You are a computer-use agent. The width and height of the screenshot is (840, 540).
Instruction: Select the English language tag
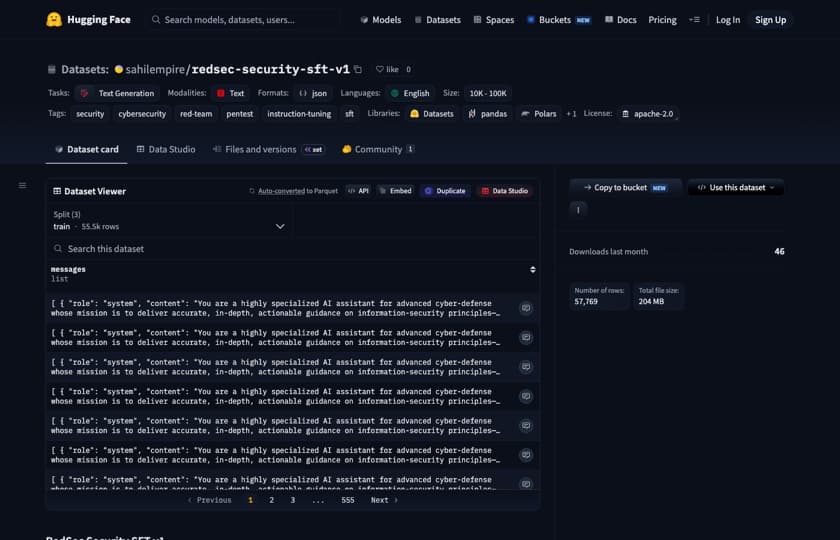[410, 93]
